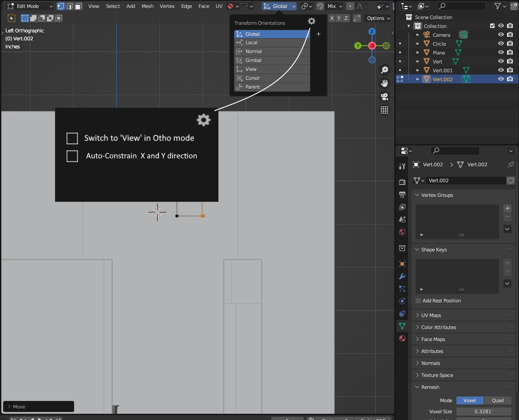This screenshot has height=420, width=519.
Task: Open the Mesh menu
Action: pos(147,6)
